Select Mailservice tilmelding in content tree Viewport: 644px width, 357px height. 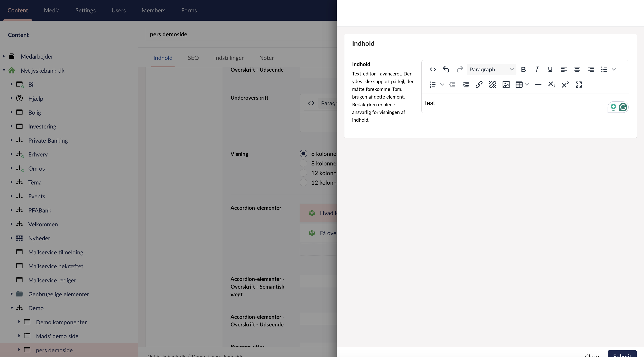[x=56, y=252]
